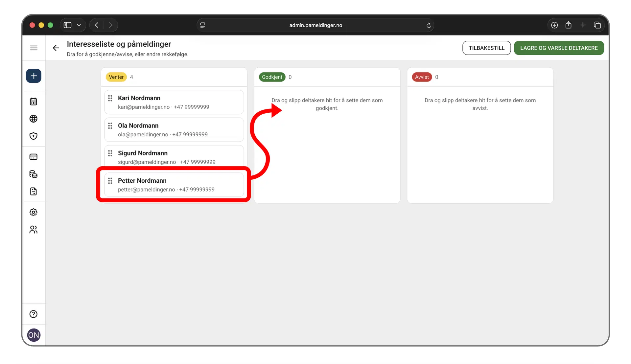Open the shield security icon
This screenshot has width=631, height=364.
pyautogui.click(x=34, y=136)
